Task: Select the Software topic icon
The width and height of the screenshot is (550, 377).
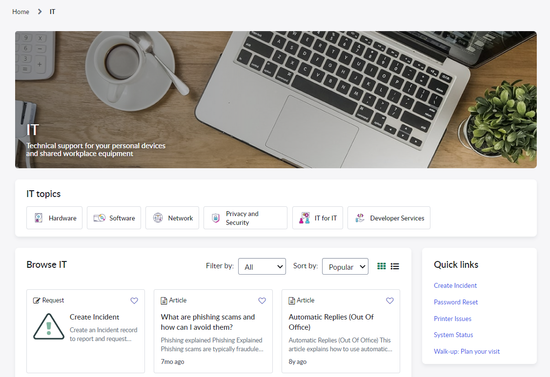Action: (99, 218)
